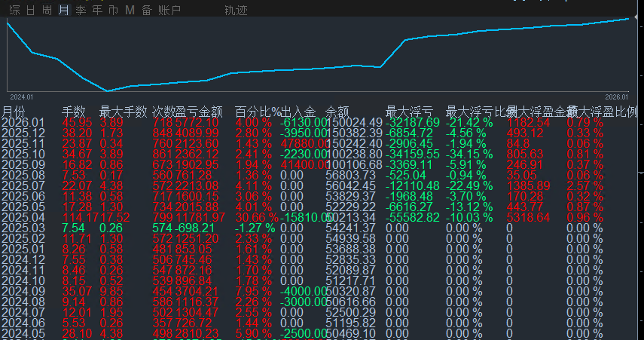Click the withdrawal amount -4000.00
644x340 pixels.
tap(304, 292)
